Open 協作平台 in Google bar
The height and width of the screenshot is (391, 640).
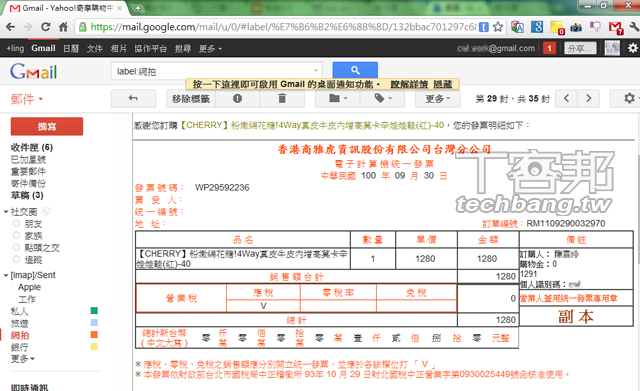tap(151, 49)
